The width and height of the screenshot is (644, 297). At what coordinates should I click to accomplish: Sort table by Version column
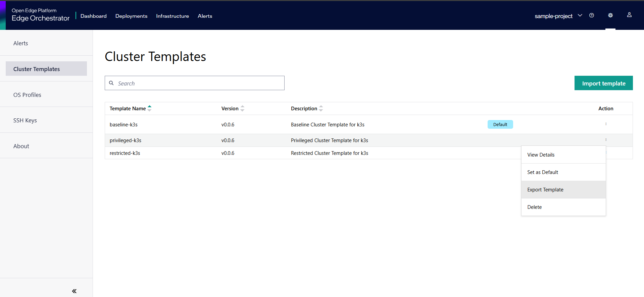tap(242, 108)
